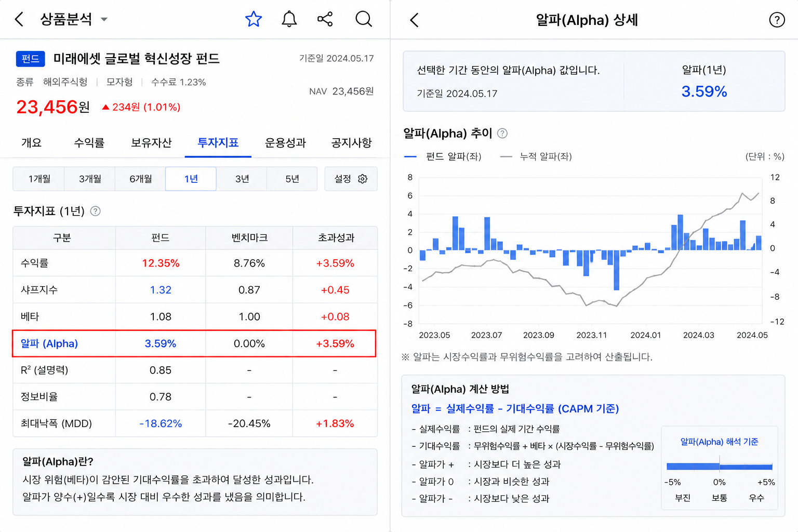Click the 알파(1년) 3.59% value
Viewport: 798px width, 532px height.
click(x=704, y=91)
